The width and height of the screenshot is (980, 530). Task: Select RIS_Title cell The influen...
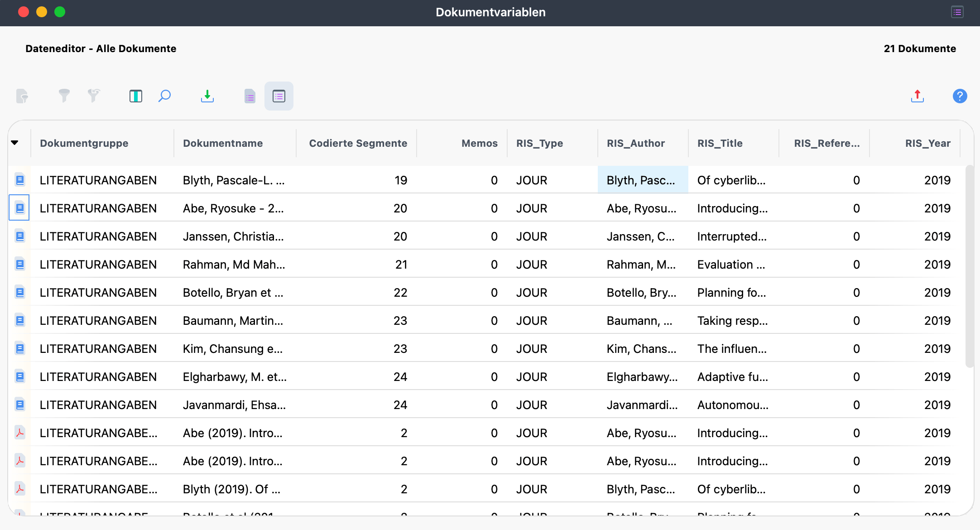coord(734,348)
